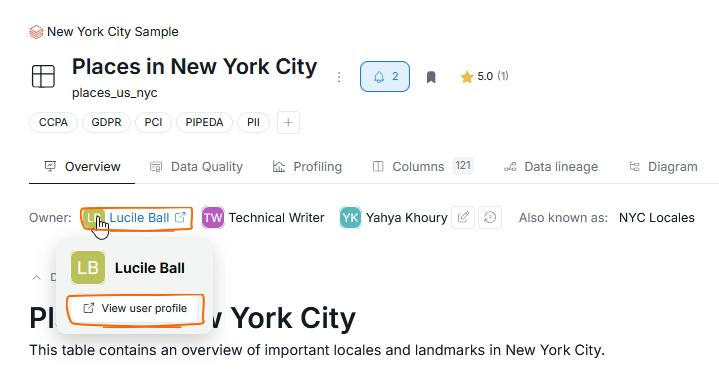Select the PIPEDA tag
This screenshot has height=391, width=719.
click(204, 122)
